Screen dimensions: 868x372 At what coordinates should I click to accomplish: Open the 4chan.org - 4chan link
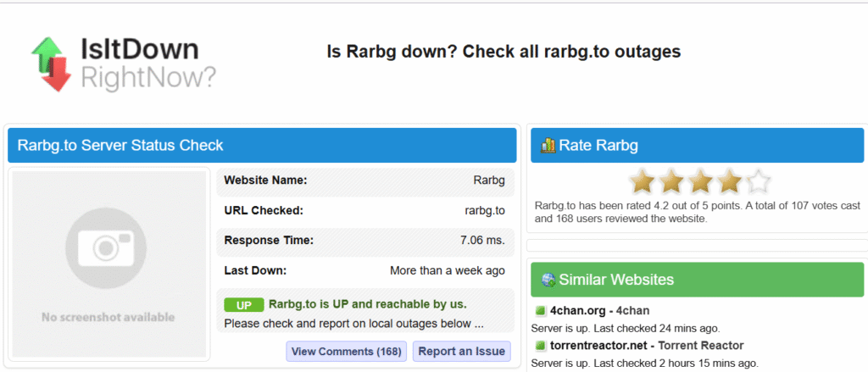pos(599,310)
